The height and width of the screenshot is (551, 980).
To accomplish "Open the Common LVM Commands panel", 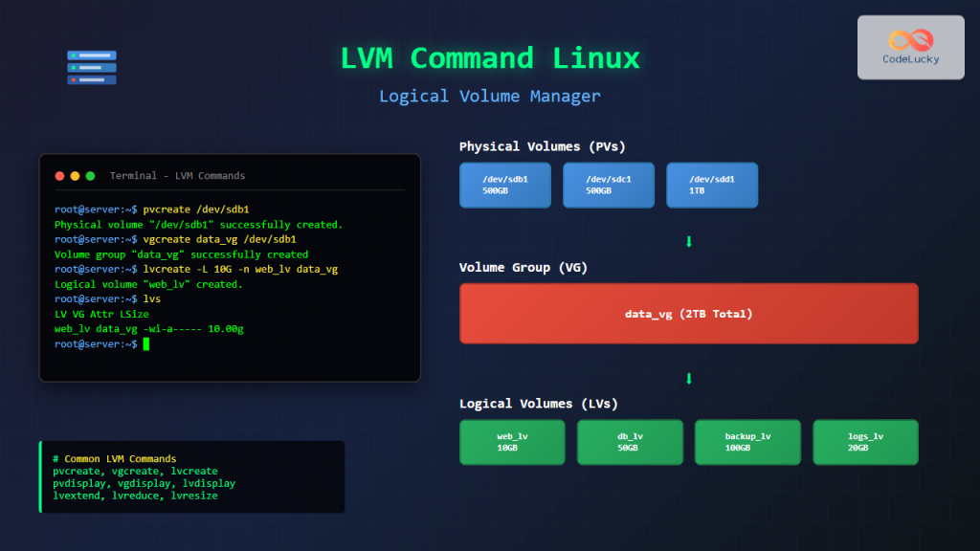I will (x=191, y=475).
